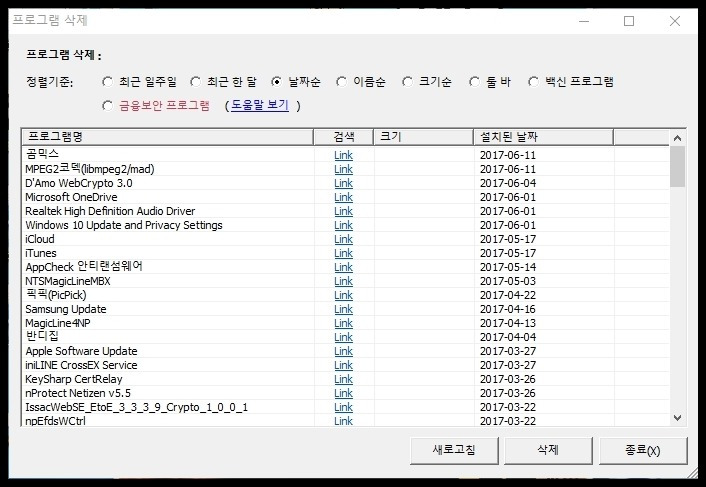This screenshot has height=487, width=706.
Task: Open the Link for MagicLine4NP
Action: click(343, 323)
